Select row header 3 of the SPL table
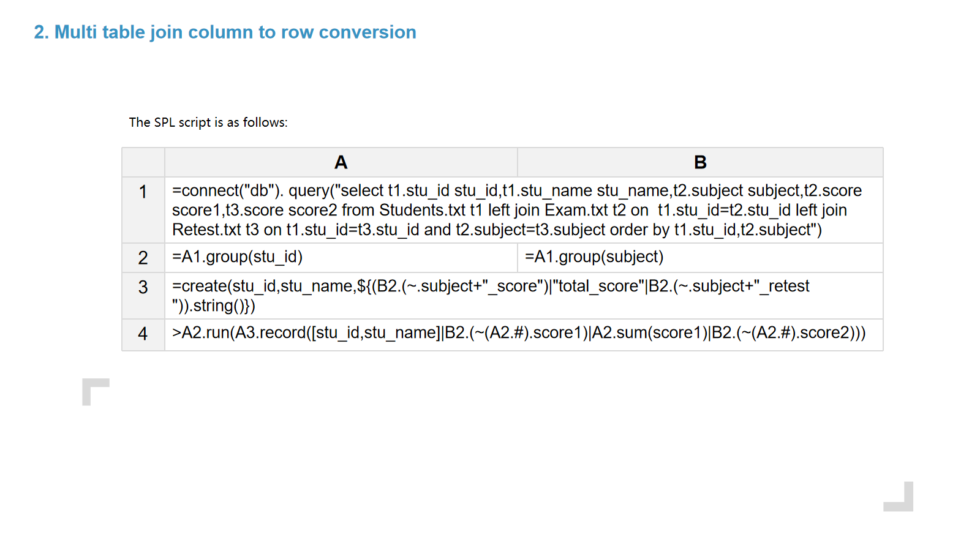This screenshot has height=551, width=980. [x=143, y=287]
